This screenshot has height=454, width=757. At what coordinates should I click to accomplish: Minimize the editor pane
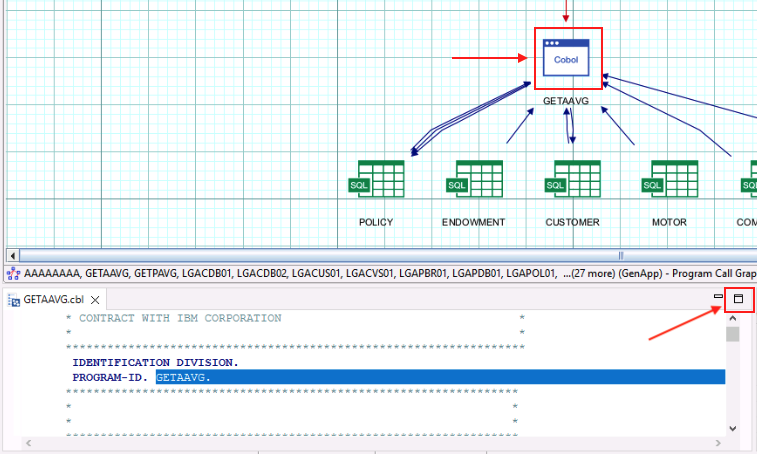pyautogui.click(x=718, y=296)
